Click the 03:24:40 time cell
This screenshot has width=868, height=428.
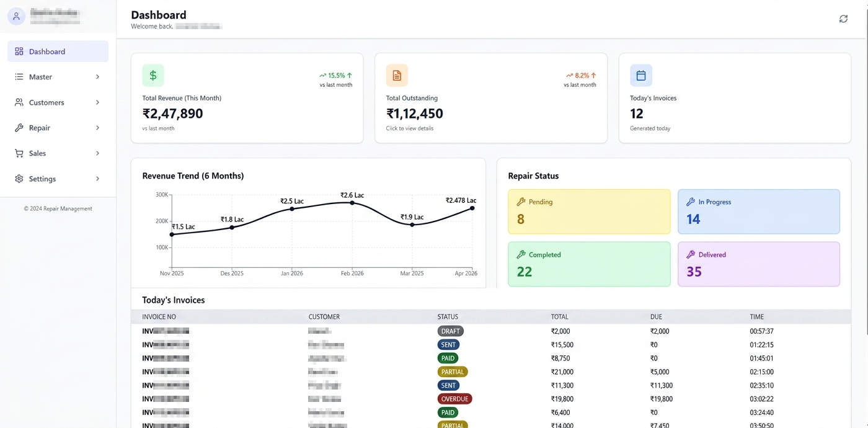[761, 412]
